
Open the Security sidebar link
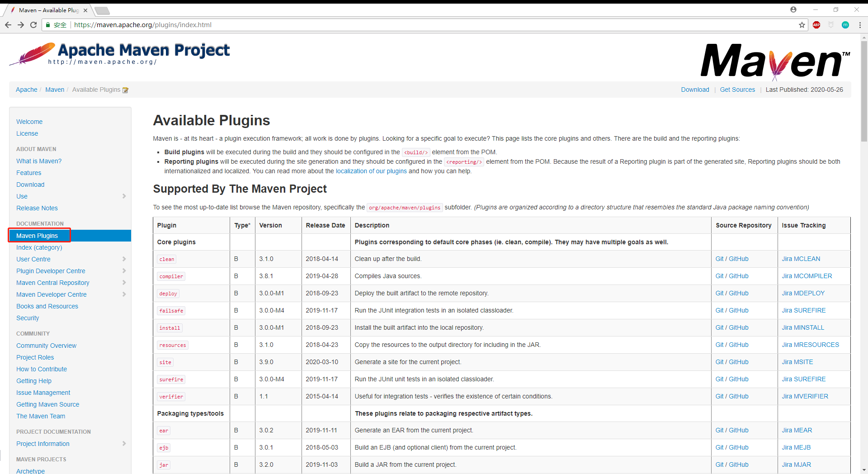(28, 318)
